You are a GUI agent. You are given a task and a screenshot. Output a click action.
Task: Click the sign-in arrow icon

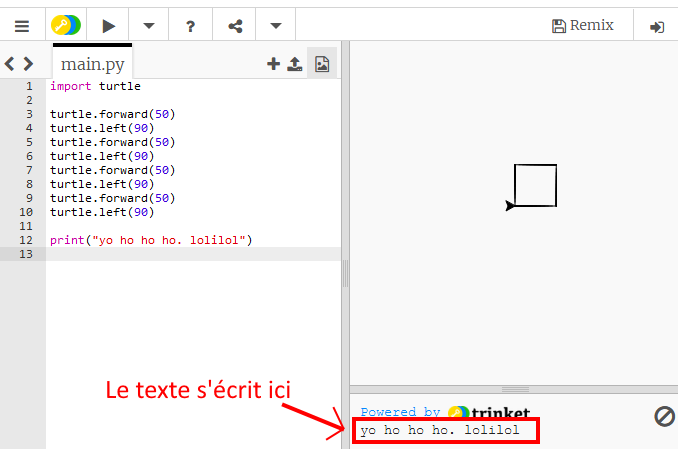pos(657,26)
